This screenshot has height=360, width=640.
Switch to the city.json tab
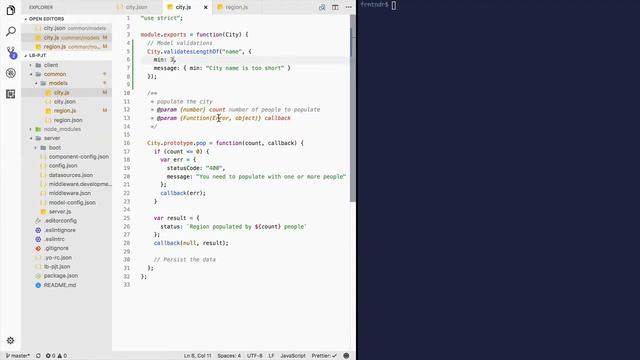point(136,7)
